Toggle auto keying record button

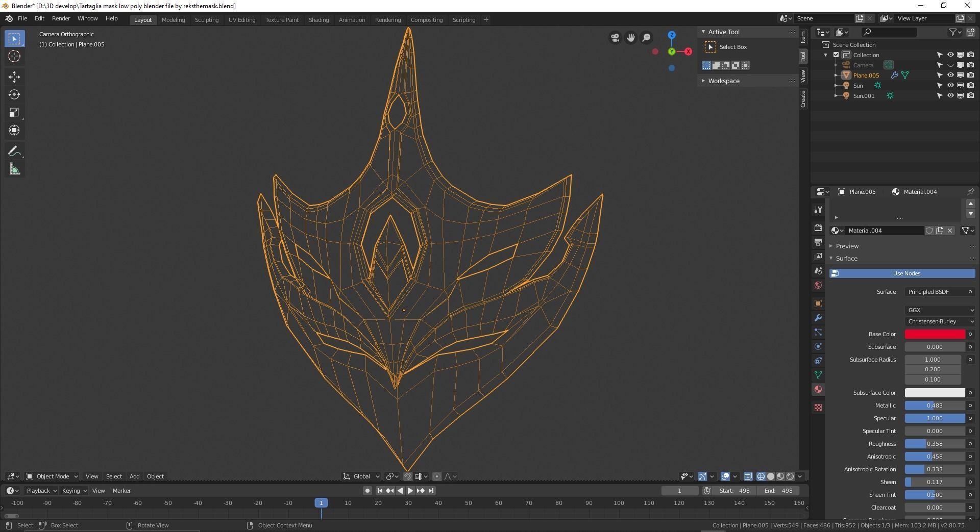pos(367,491)
